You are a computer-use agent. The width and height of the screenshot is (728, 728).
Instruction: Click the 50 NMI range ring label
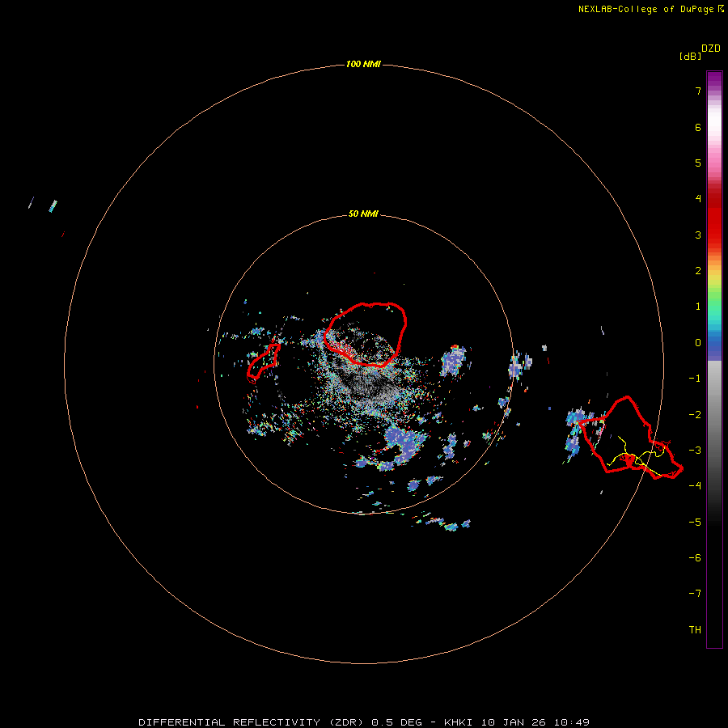click(x=363, y=214)
